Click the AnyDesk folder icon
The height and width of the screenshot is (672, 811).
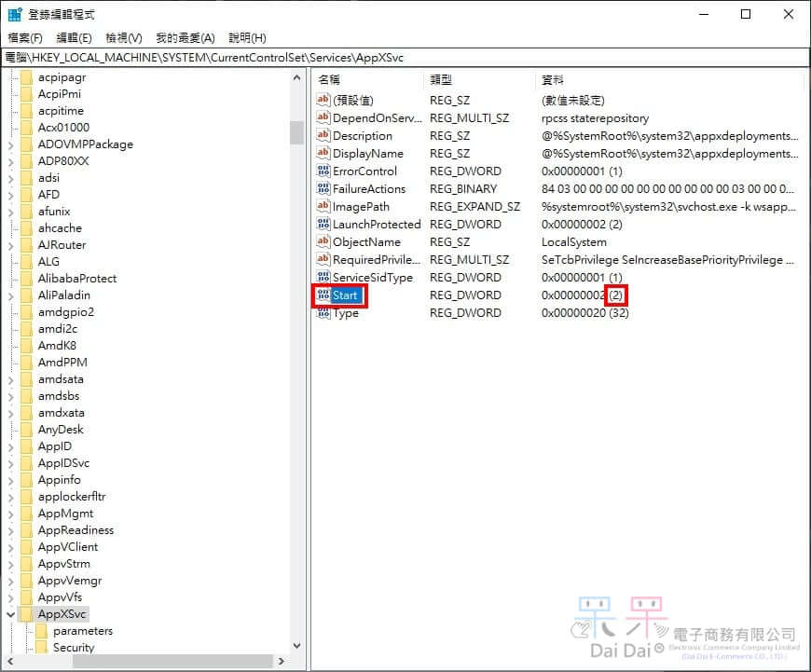point(26,430)
